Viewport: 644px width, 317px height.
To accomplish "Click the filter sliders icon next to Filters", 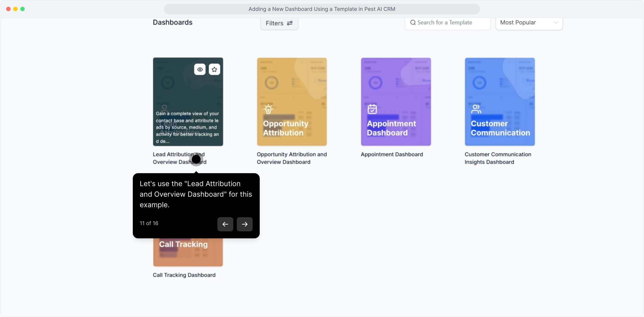I will (290, 23).
